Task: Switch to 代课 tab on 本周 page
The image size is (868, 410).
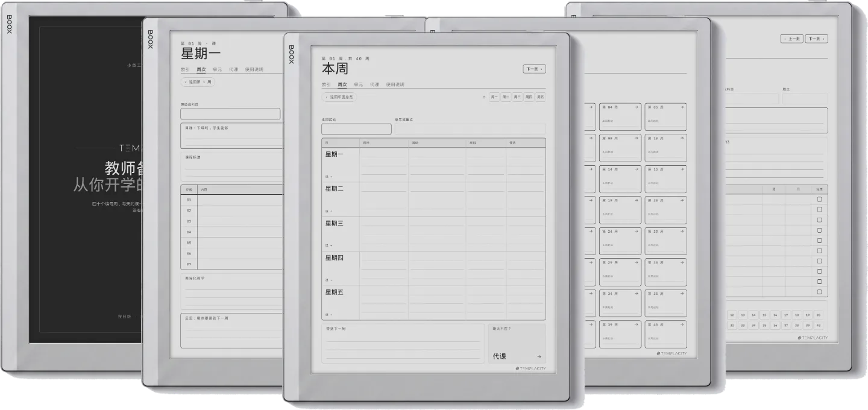Action: (x=374, y=84)
